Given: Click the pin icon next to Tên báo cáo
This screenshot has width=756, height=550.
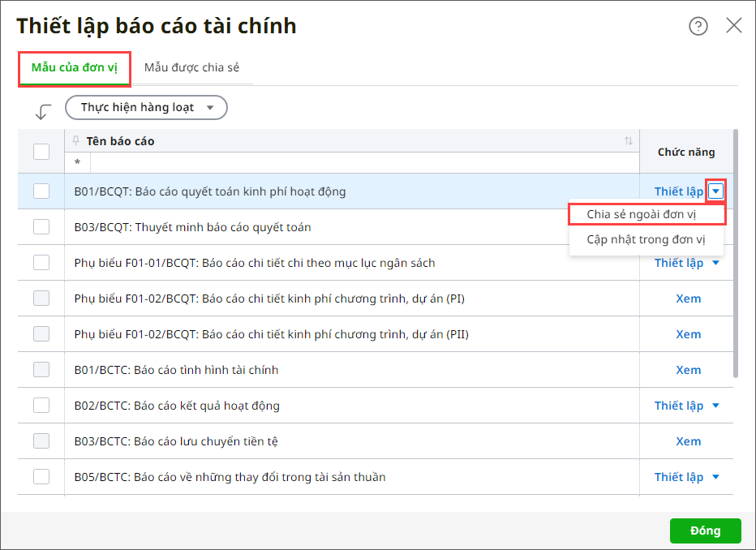Looking at the screenshot, I should click(75, 141).
